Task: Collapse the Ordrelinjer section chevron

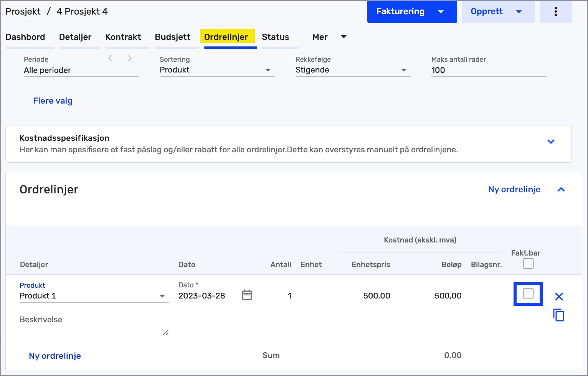Action: coord(561,190)
